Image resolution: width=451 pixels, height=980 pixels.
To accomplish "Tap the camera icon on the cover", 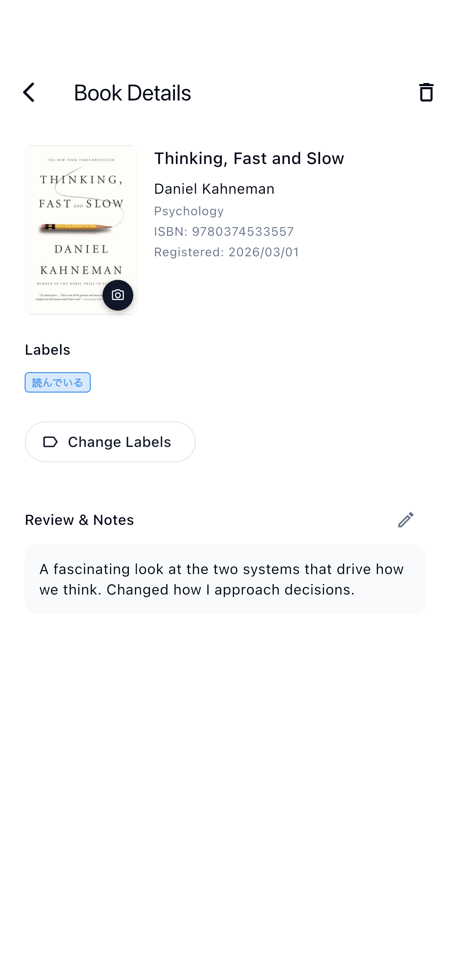I will 118,295.
